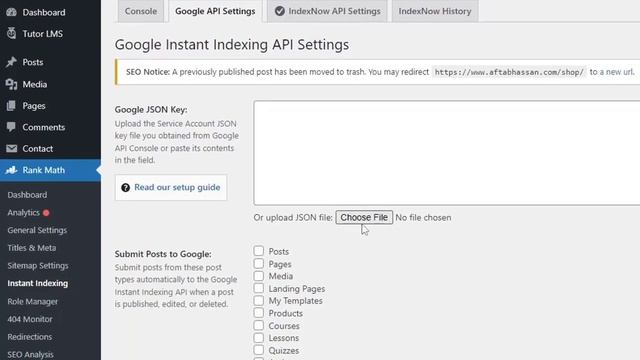Tick the Quizzes checkbox
This screenshot has width=640, height=360.
(258, 350)
